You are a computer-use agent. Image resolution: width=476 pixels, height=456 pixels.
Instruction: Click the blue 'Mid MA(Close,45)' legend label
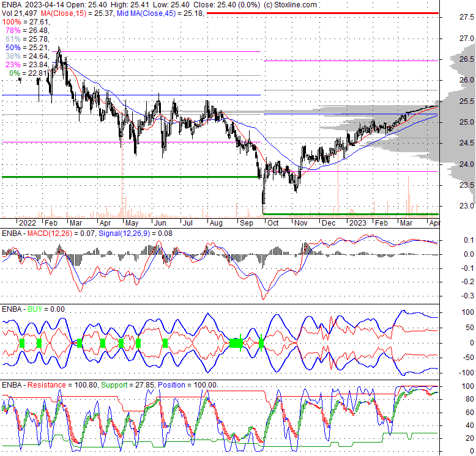pos(146,13)
